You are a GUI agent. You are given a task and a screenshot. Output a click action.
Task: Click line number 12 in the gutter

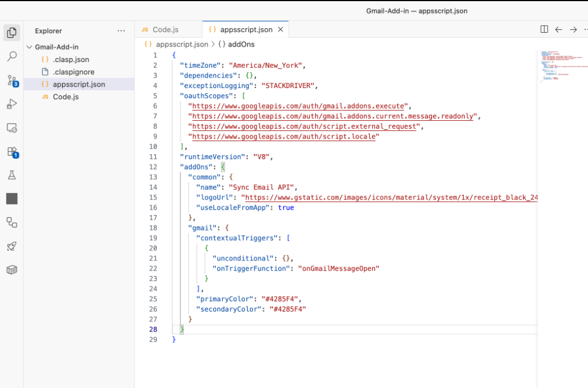pos(153,167)
